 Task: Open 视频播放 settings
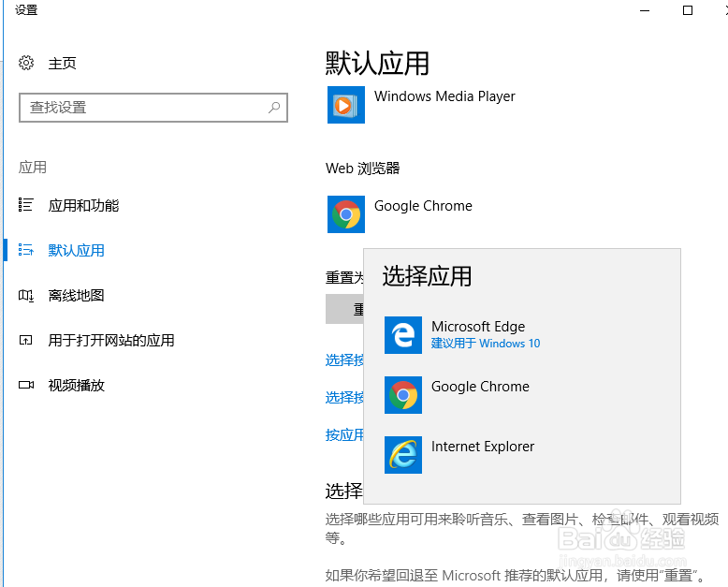tap(76, 385)
